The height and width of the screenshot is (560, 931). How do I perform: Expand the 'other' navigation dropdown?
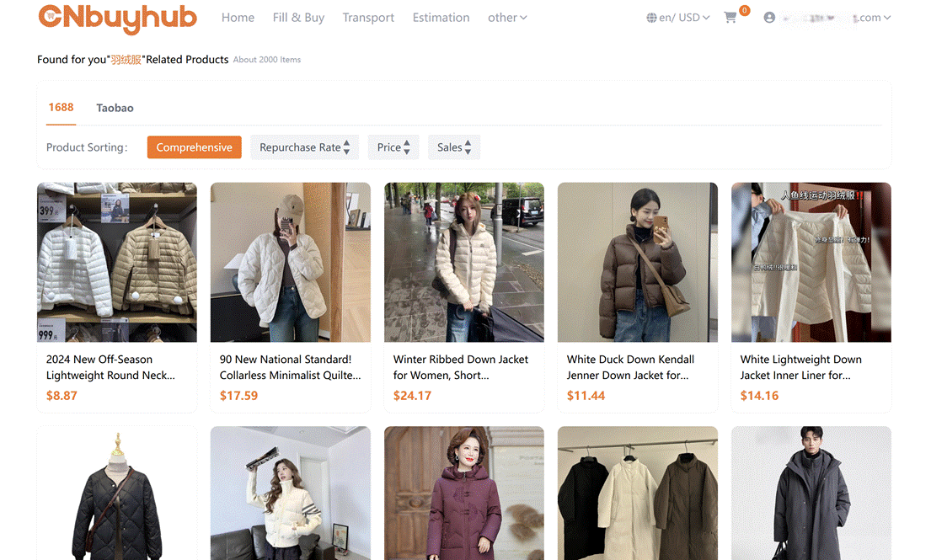[x=507, y=18]
